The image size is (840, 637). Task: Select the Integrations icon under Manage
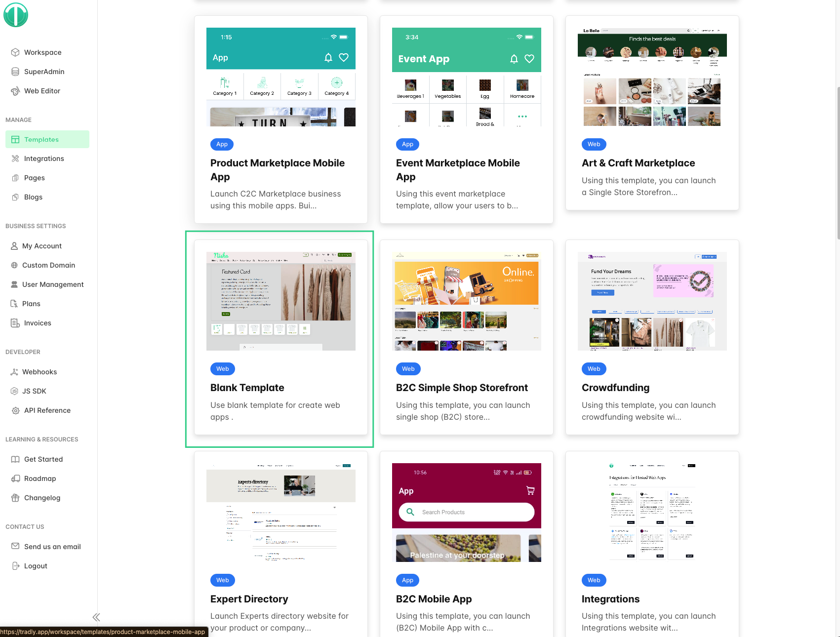pyautogui.click(x=15, y=159)
